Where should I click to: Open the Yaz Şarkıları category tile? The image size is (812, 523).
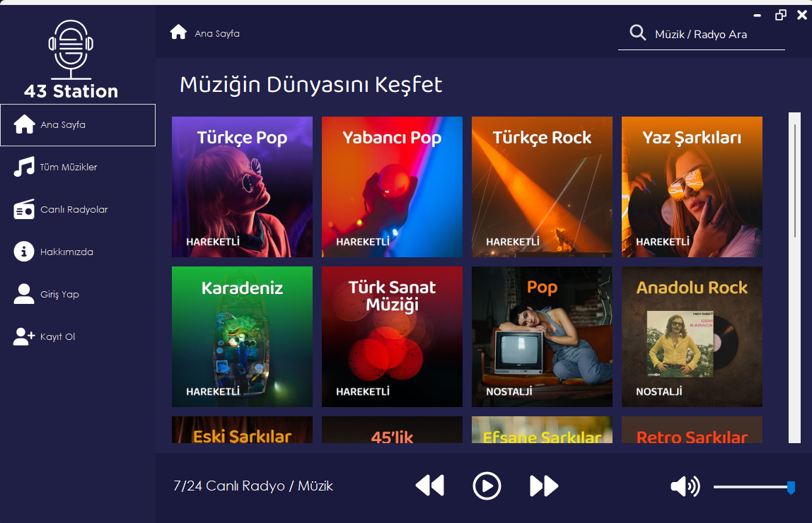tap(692, 187)
